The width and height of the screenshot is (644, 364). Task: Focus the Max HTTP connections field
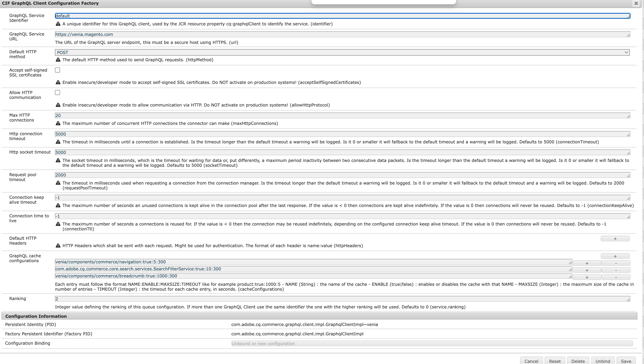click(x=342, y=116)
